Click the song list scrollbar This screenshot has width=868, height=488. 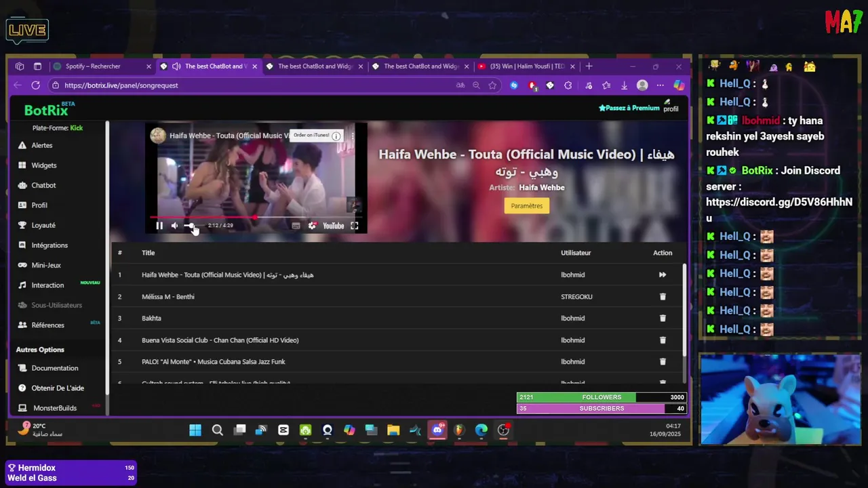684,308
